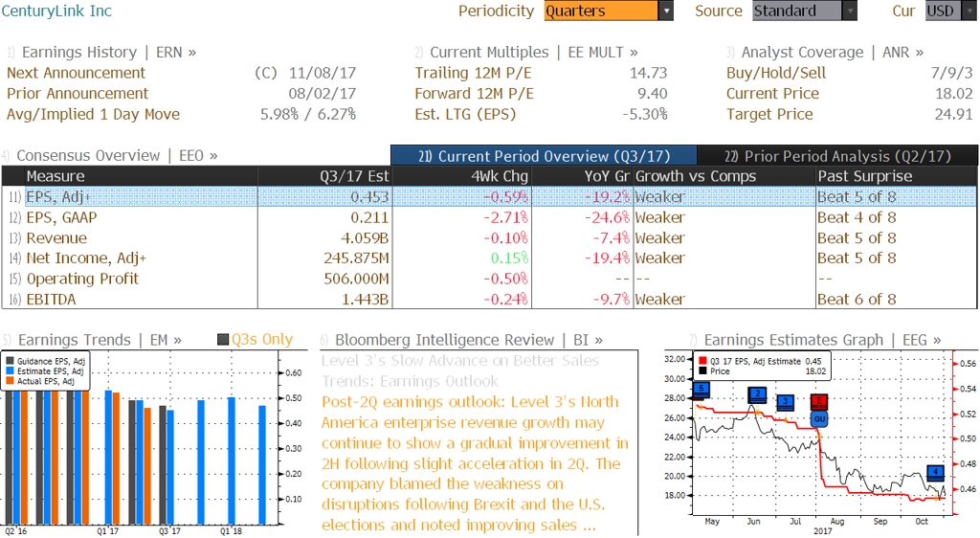Click the blue GU guidance marker on the graph
The height and width of the screenshot is (538, 980).
pos(819,418)
